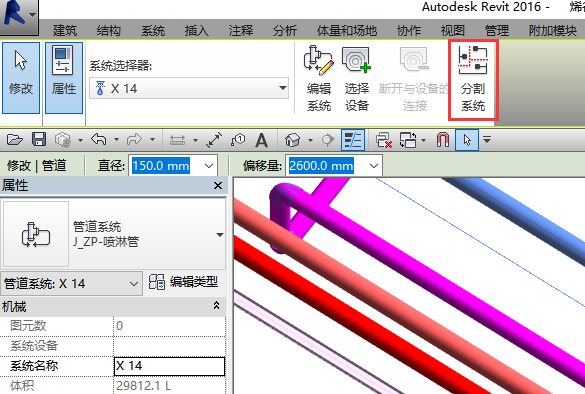Select the Text (A) annotation tool
The height and width of the screenshot is (394, 585).
tap(262, 141)
